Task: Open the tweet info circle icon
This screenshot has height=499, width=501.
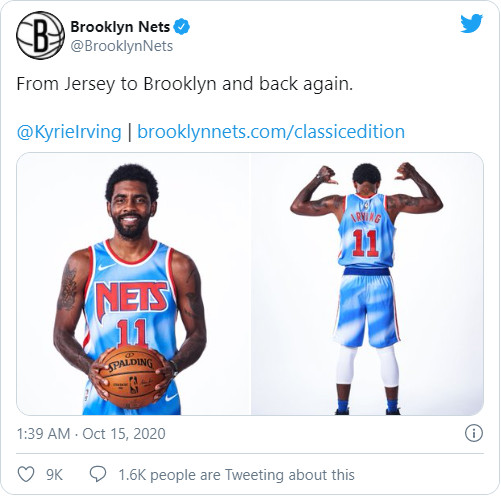Action: pos(473,433)
